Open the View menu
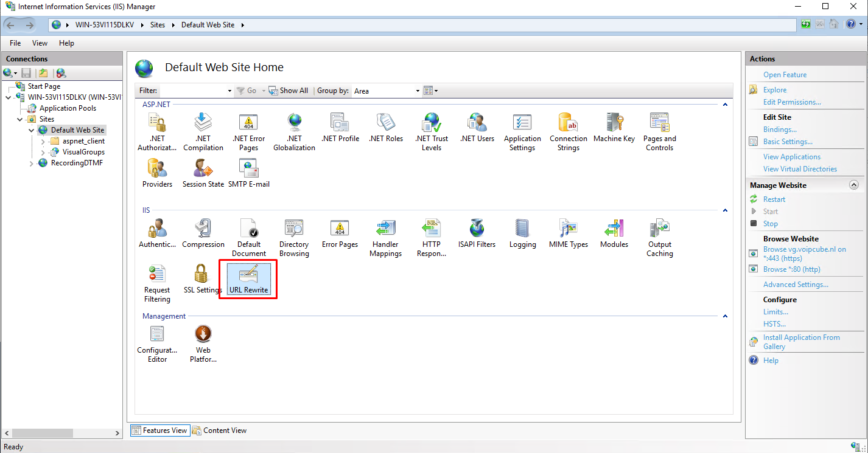The image size is (868, 453). (40, 43)
